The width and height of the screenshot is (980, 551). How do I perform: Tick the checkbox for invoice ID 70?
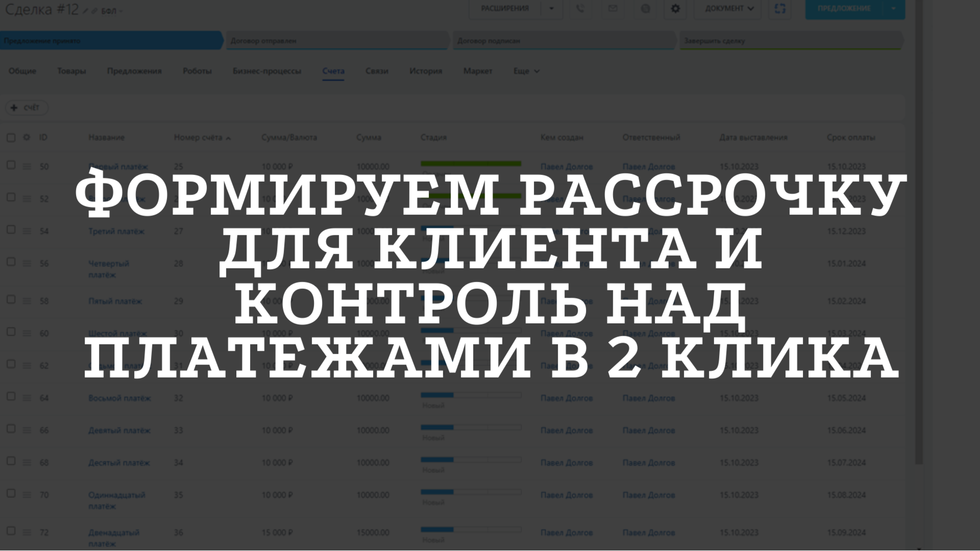11,493
